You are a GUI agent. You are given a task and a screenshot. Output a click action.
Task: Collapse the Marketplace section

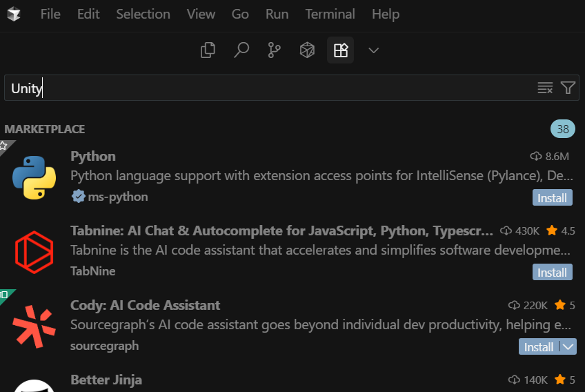tap(45, 129)
